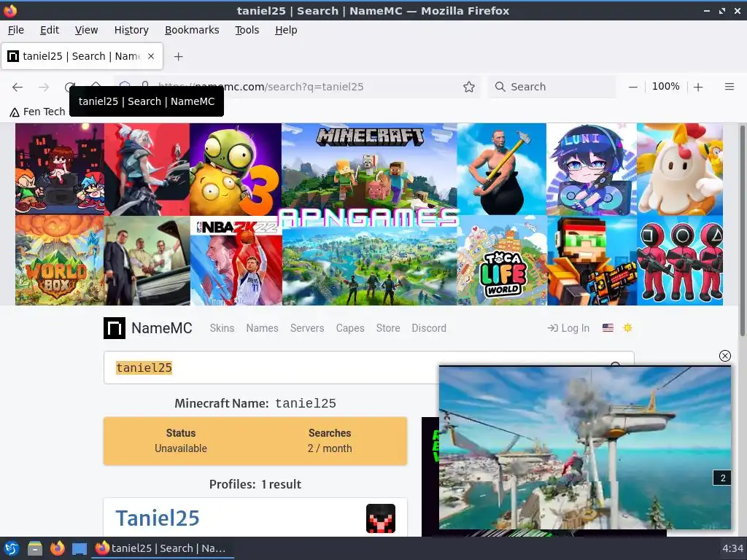Open the Firefox hamburger menu
This screenshot has width=747, height=560.
click(729, 87)
